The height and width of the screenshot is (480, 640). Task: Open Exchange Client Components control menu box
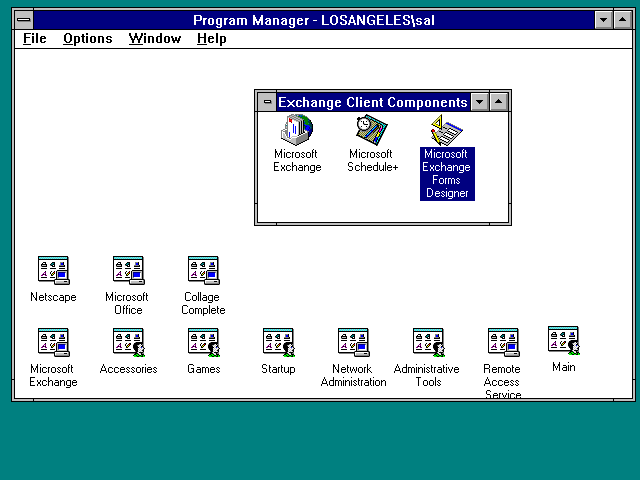coord(267,102)
